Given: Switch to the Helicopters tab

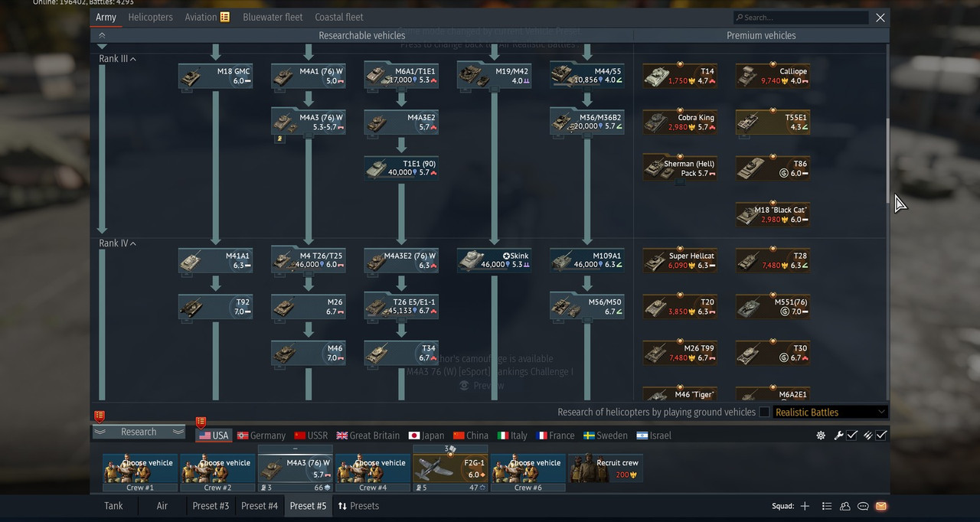Looking at the screenshot, I should pos(150,17).
